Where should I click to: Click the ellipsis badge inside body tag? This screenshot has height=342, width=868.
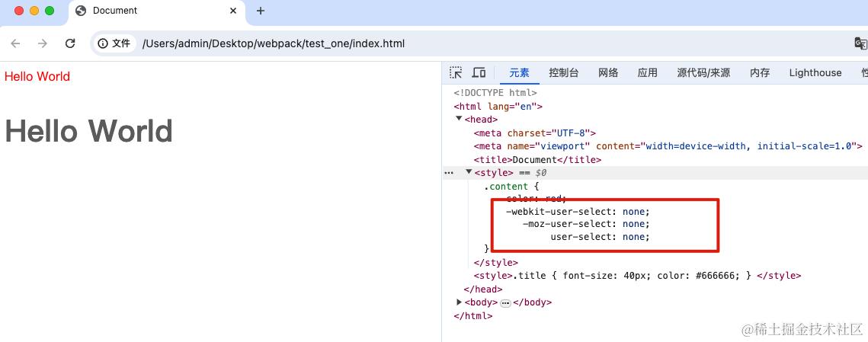(x=505, y=302)
